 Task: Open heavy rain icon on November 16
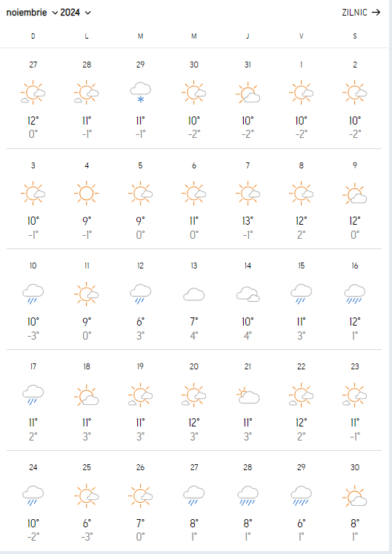click(354, 294)
